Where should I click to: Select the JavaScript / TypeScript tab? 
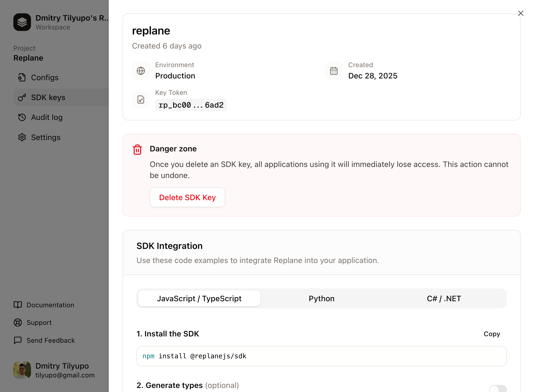[x=199, y=298]
